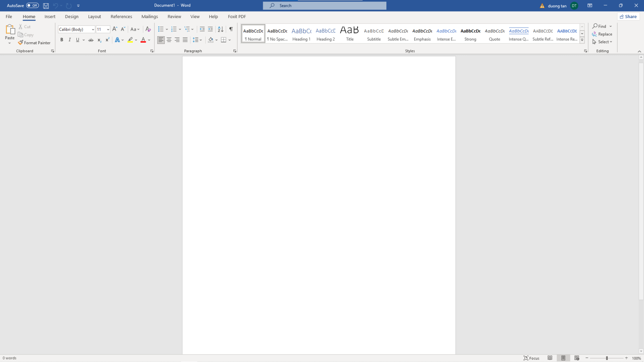
Task: Open the font name dropdown
Action: coord(93,29)
